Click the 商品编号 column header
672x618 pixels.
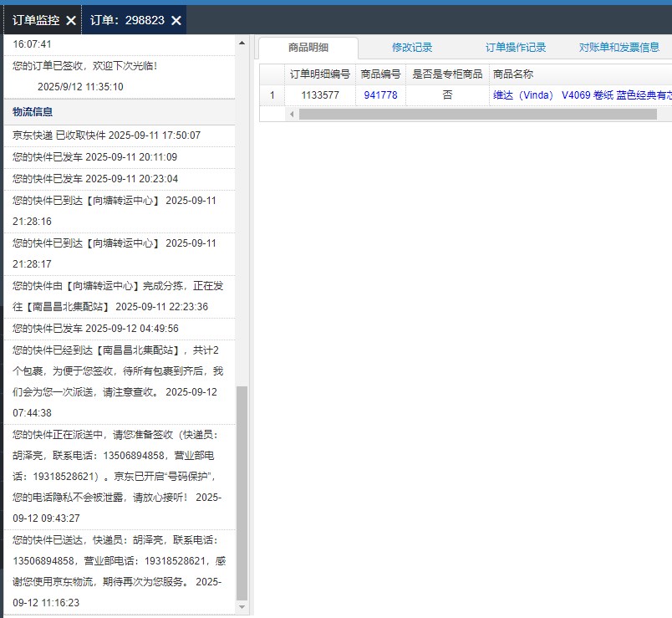pos(380,74)
